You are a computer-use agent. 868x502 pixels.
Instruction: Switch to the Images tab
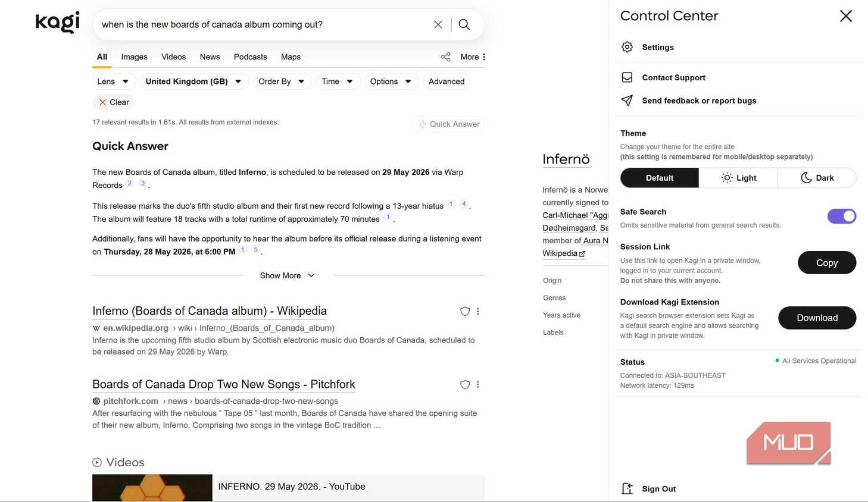(x=134, y=57)
